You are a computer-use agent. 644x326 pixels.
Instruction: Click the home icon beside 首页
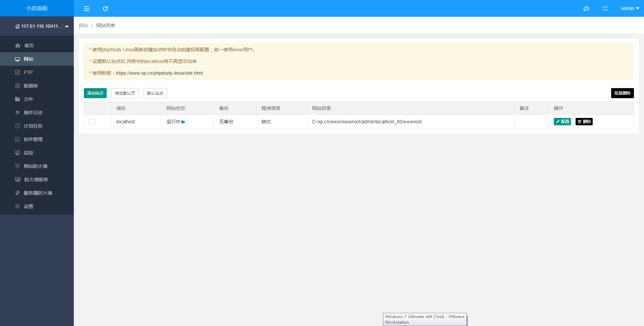pyautogui.click(x=18, y=46)
